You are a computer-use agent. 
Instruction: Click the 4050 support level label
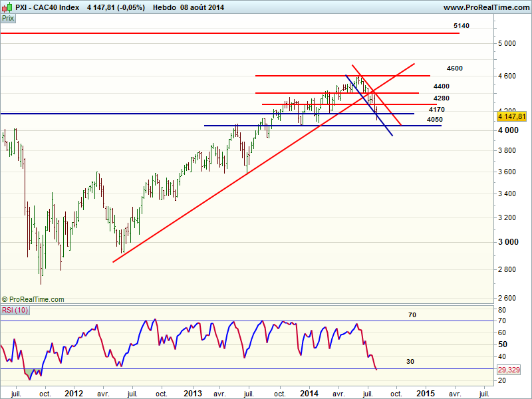[435, 120]
